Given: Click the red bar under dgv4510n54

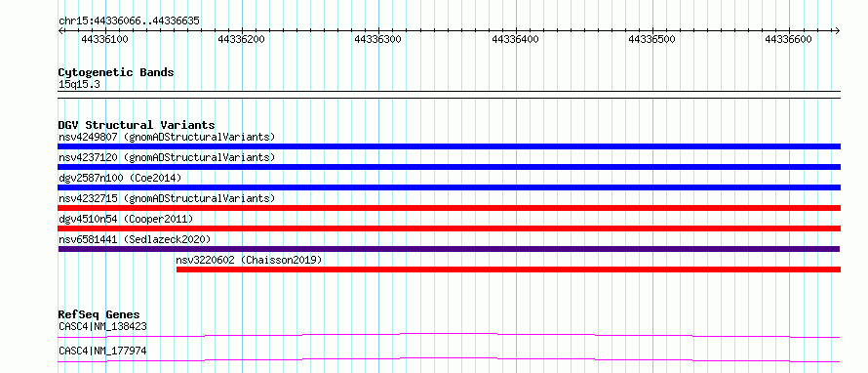Looking at the screenshot, I should (x=449, y=228).
